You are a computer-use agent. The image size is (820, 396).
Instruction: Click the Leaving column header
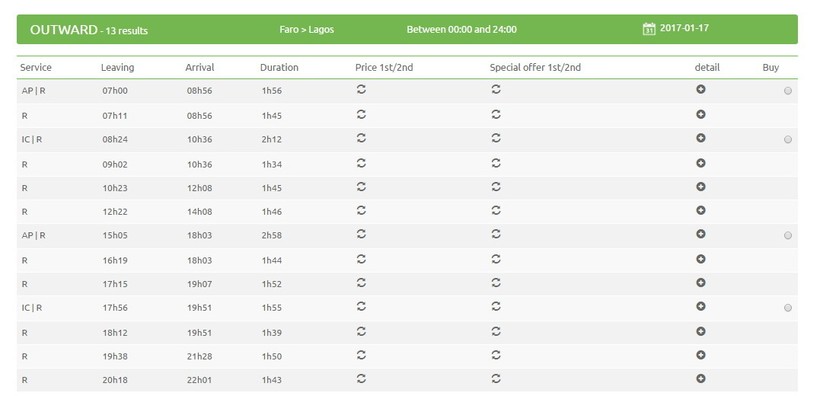coord(117,67)
